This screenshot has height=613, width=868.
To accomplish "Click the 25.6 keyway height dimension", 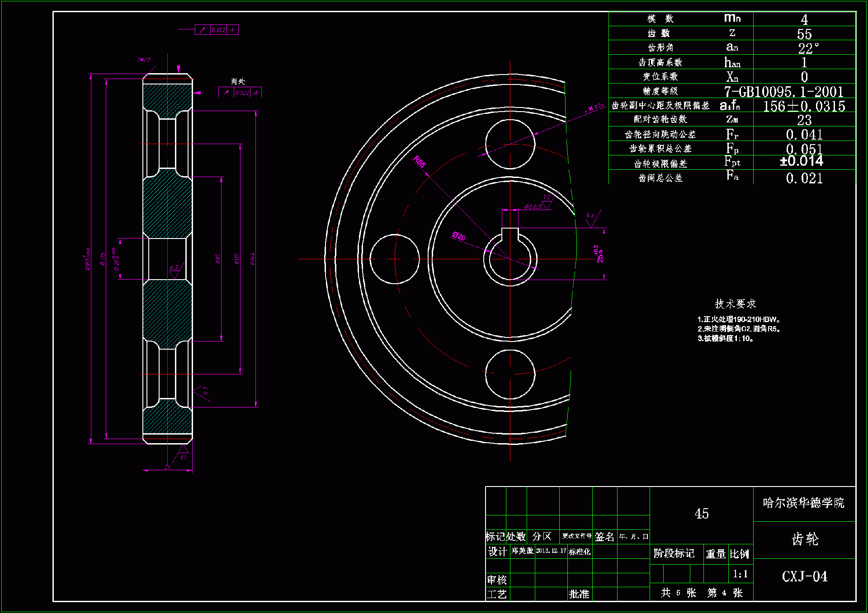I will coord(599,254).
